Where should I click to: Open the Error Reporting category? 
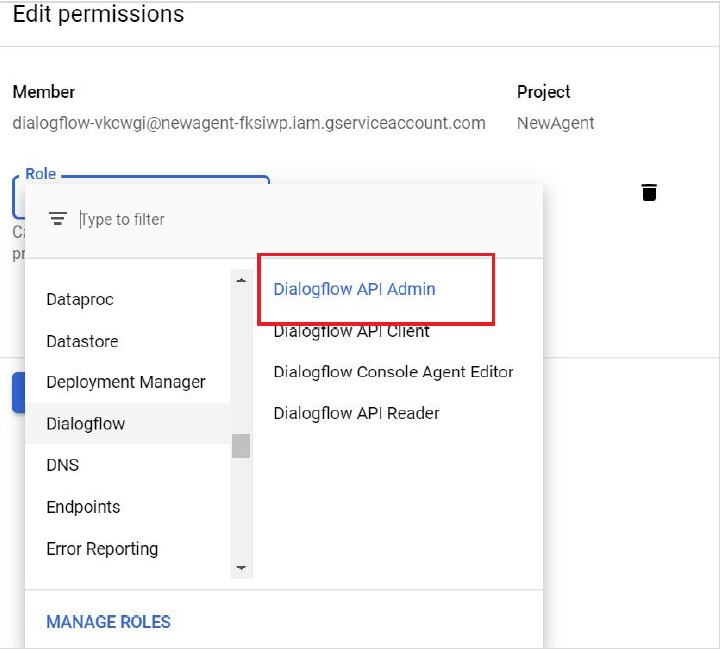point(102,549)
